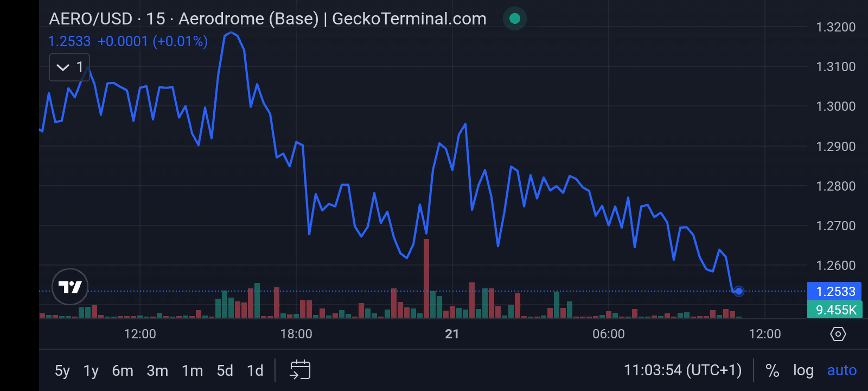Click the legend value 1.2533 +0.0001 (+0.01%)
Viewport: 868px width, 391px height.
(x=128, y=41)
